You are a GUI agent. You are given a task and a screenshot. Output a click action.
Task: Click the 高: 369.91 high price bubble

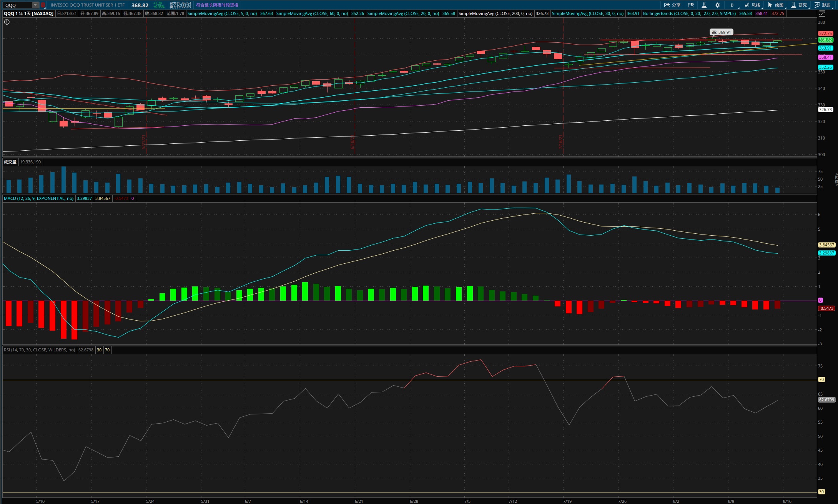[x=721, y=32]
